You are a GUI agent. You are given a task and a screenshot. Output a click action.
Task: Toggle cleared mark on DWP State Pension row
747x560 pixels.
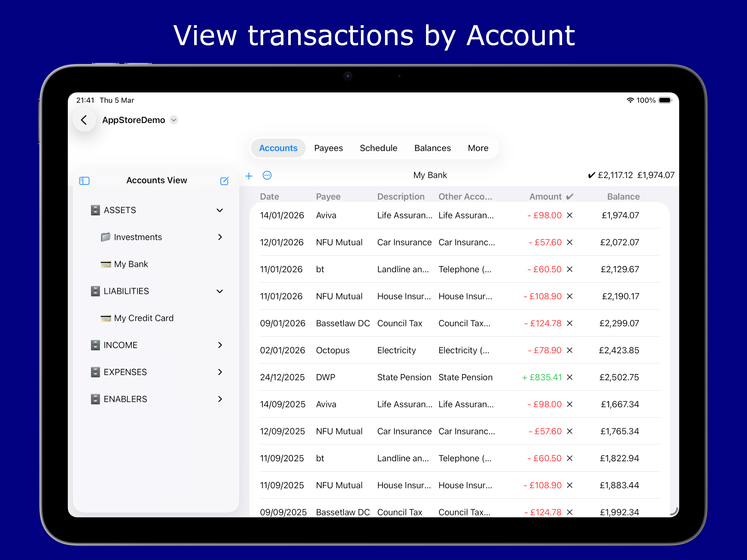click(570, 377)
